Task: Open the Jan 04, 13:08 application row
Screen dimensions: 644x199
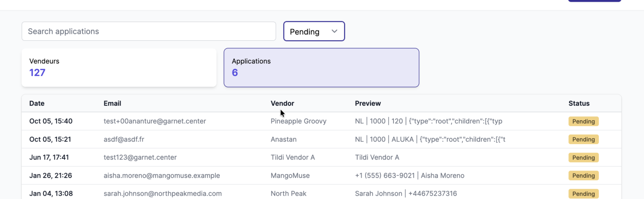Action: coord(321,192)
